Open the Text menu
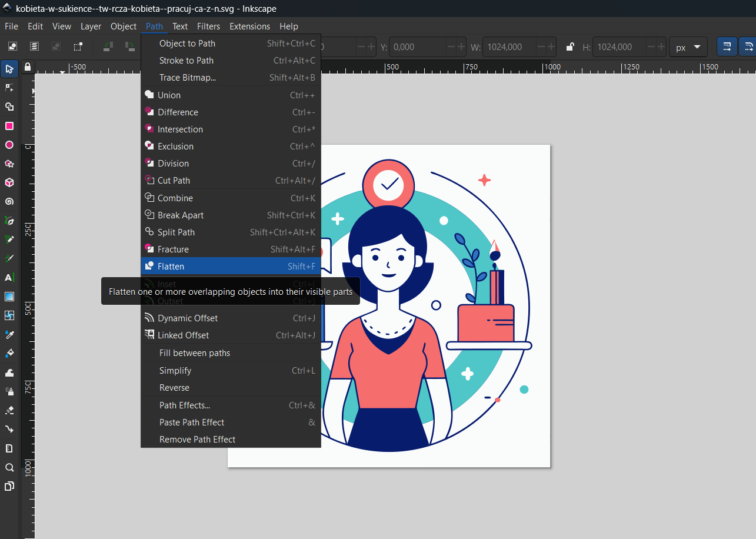 click(180, 26)
